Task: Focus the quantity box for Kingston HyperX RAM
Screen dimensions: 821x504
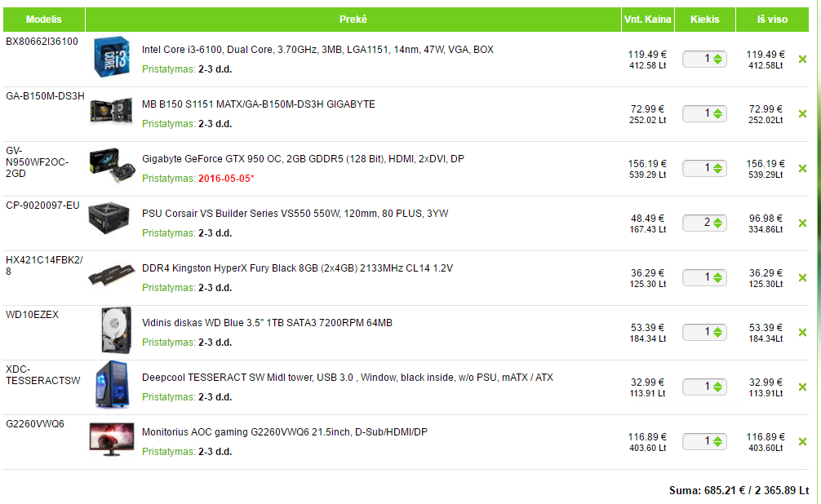Action: (x=704, y=277)
